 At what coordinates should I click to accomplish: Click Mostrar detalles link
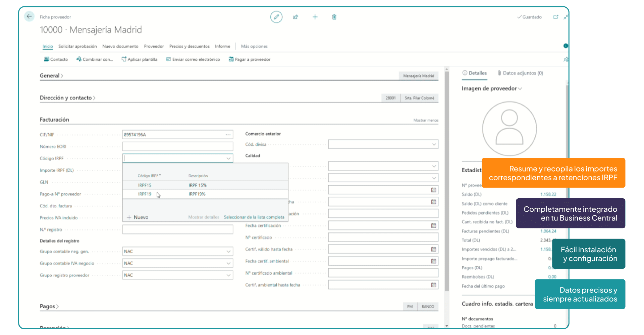coord(204,217)
